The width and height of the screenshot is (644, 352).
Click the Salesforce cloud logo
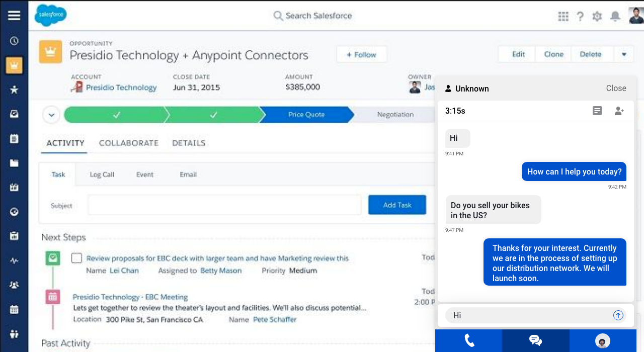[50, 15]
